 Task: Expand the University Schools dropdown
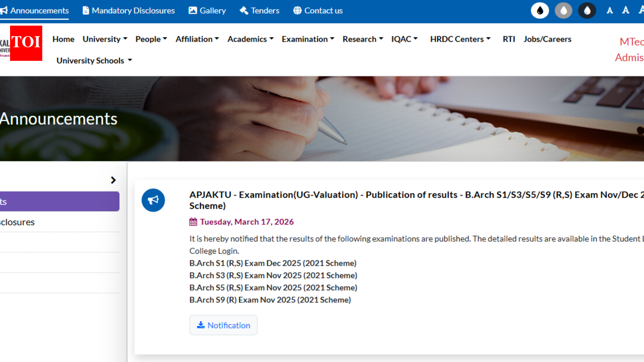tap(94, 60)
